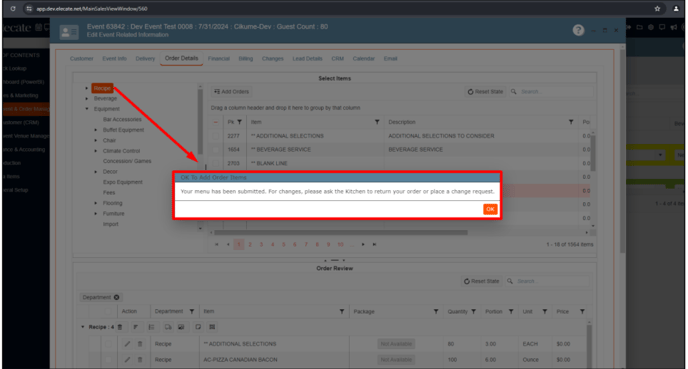The width and height of the screenshot is (688, 369).
Task: Tick checkbox for ADDITIONAL SELECTIONS row 2277
Action: 215,136
